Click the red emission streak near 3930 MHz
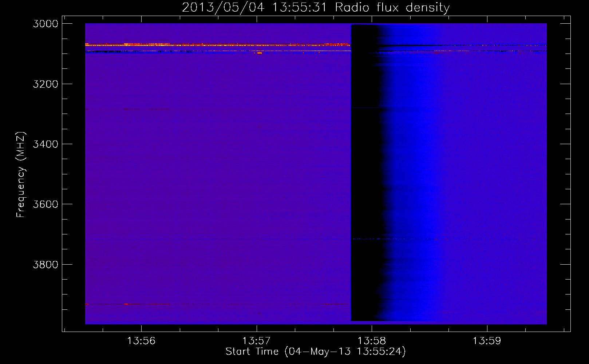The width and height of the screenshot is (589, 364). [217, 304]
